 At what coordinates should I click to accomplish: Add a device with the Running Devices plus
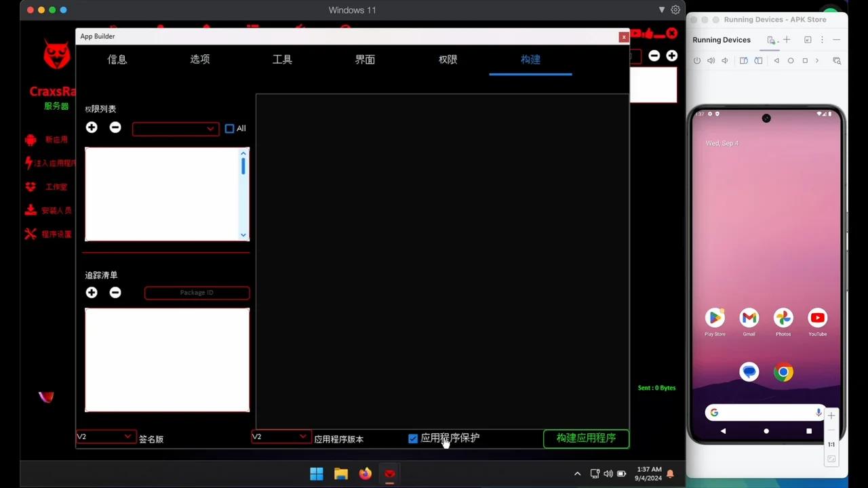coord(787,40)
